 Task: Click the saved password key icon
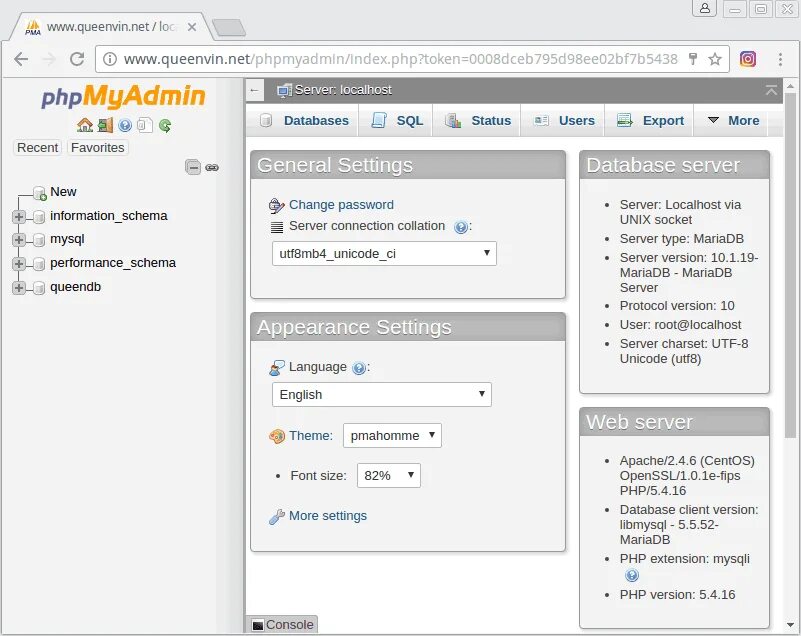tap(693, 59)
